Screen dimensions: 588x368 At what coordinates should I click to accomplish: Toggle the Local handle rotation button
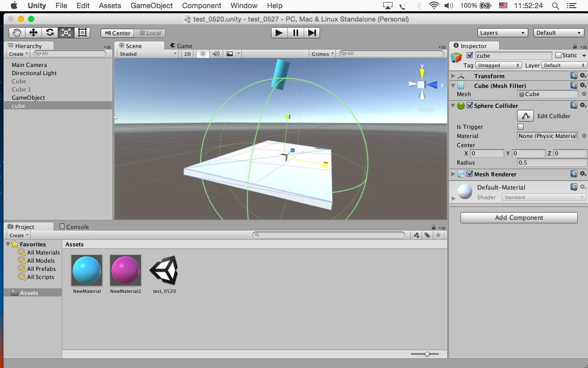coord(150,33)
